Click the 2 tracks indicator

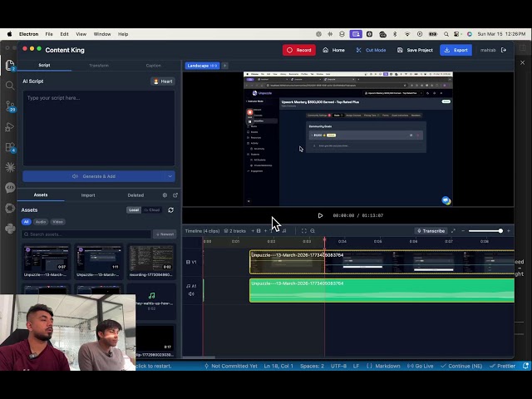[x=234, y=231]
